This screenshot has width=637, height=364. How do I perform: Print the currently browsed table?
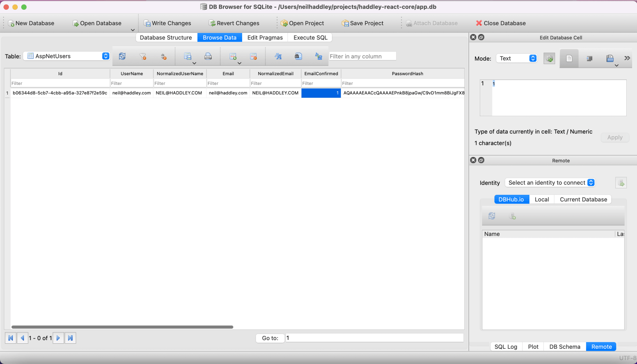click(208, 56)
